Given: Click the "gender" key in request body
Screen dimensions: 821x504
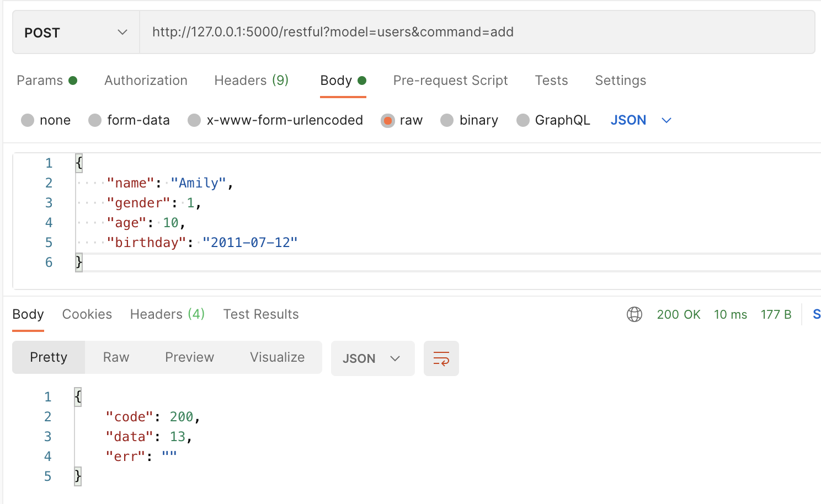Looking at the screenshot, I should [x=138, y=203].
